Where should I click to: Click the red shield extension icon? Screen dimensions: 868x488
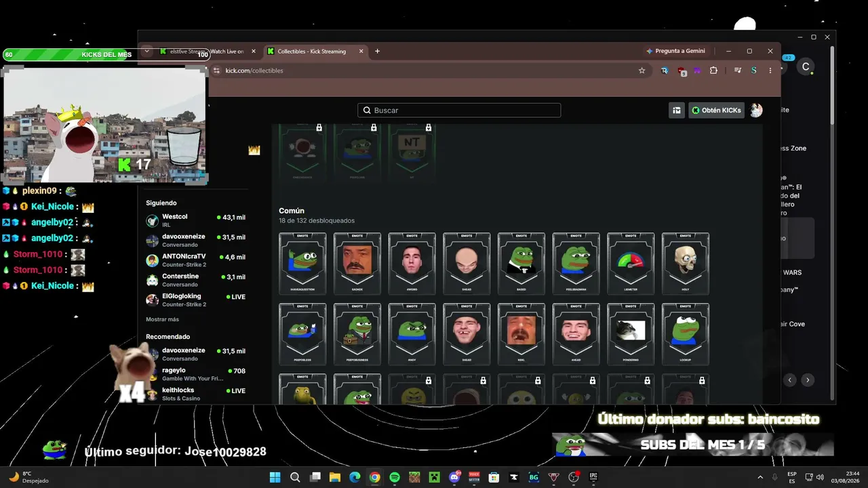pyautogui.click(x=682, y=71)
